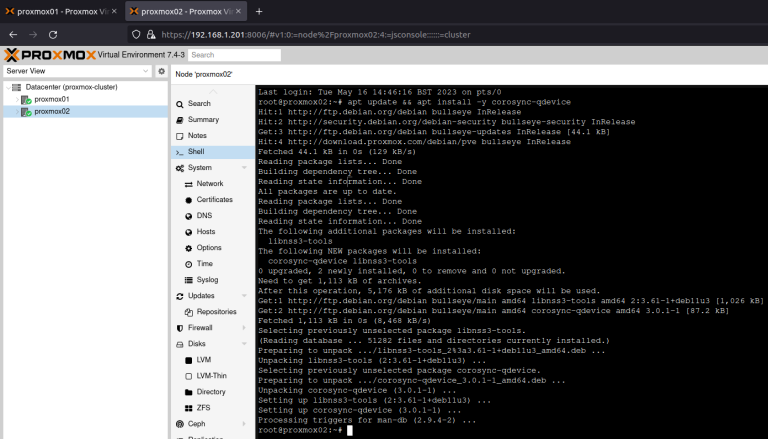Open a new browser tab

[259, 11]
